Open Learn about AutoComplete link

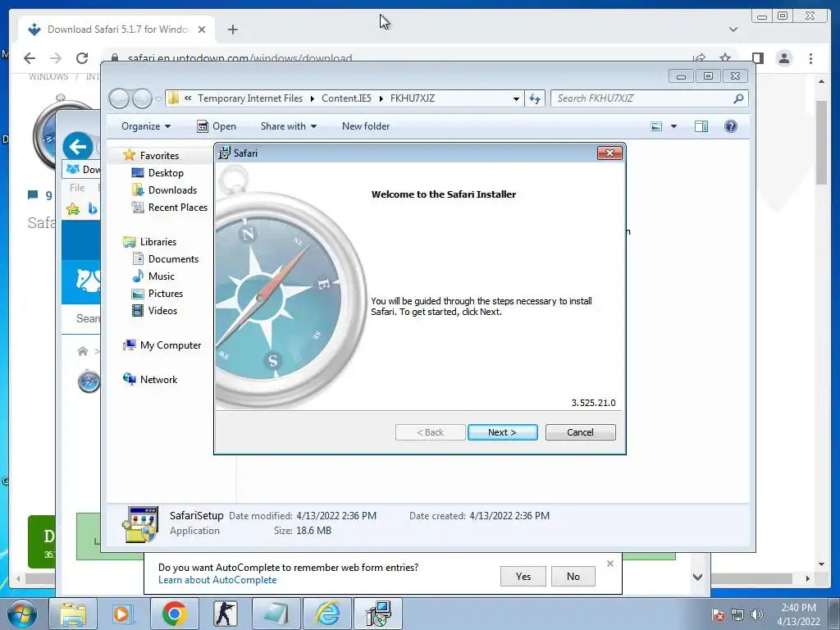coord(217,580)
